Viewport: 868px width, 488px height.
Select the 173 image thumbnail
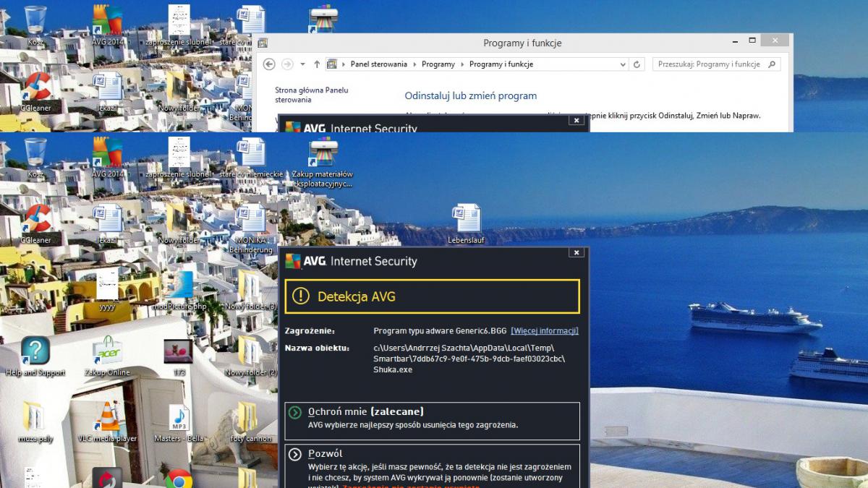pyautogui.click(x=179, y=356)
